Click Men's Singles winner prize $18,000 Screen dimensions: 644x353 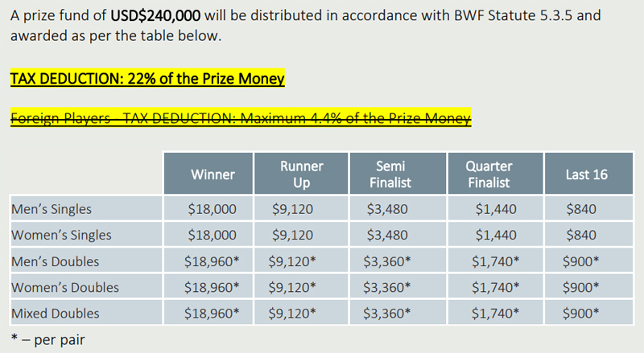(x=212, y=210)
